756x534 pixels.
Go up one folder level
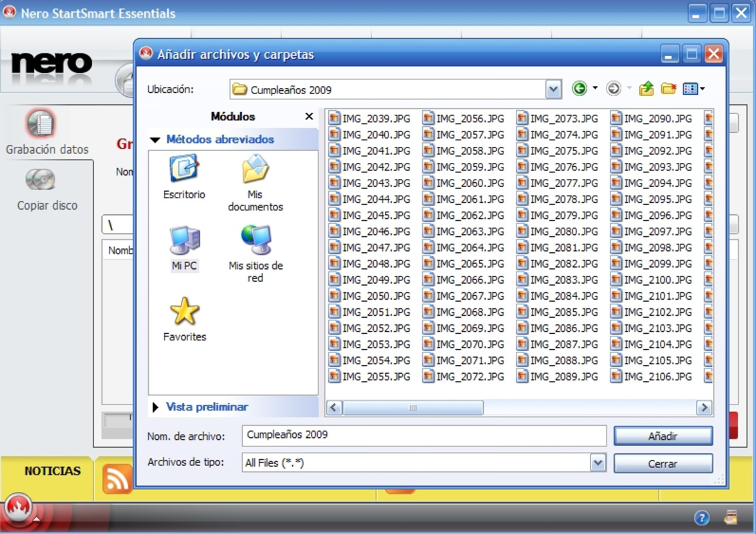click(x=646, y=87)
